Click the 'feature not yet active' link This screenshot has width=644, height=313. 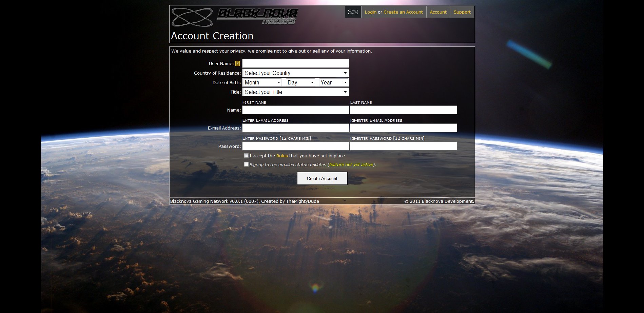[x=351, y=164]
